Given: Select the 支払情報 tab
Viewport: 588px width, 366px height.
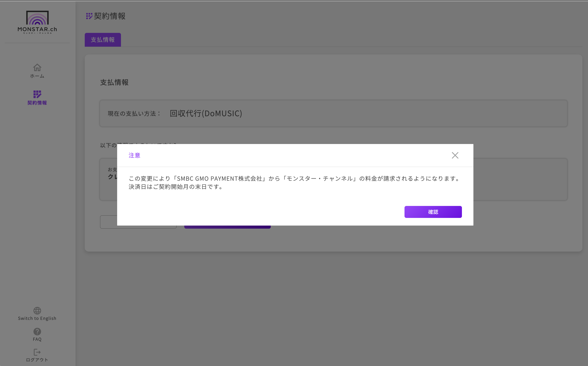Looking at the screenshot, I should point(103,40).
